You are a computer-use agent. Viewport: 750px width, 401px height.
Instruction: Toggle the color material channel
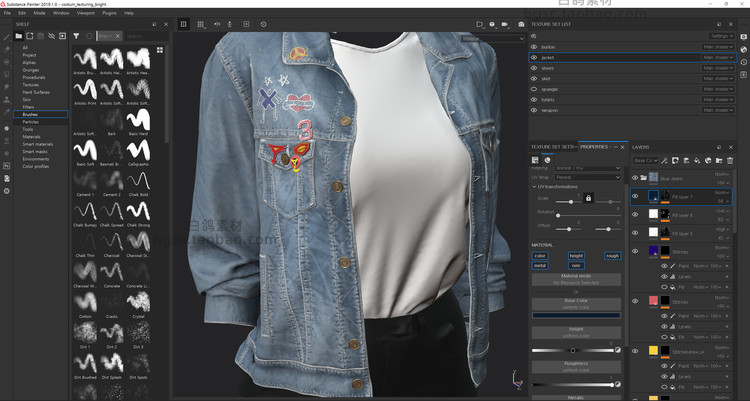540,256
